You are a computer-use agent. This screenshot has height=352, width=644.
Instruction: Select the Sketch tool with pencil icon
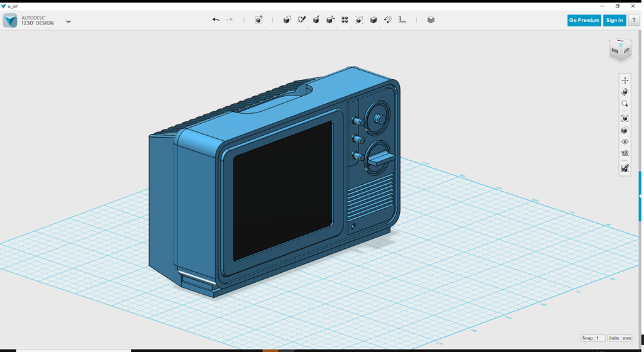301,20
